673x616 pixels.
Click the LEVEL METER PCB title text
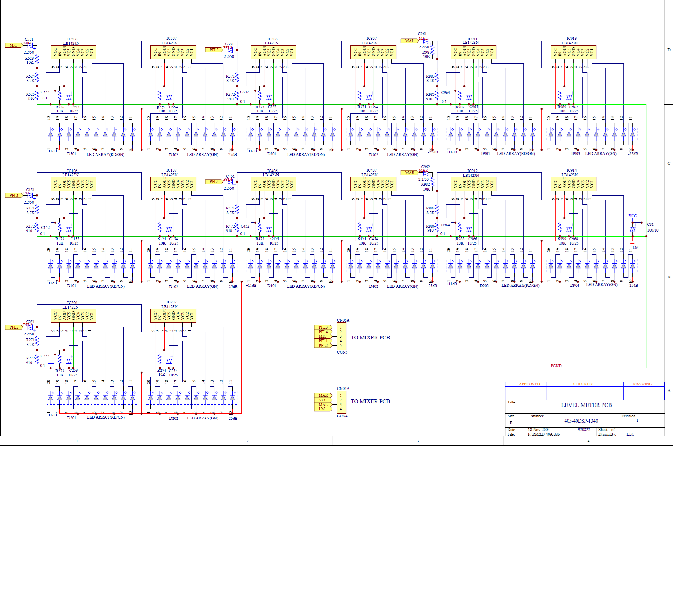pos(586,405)
